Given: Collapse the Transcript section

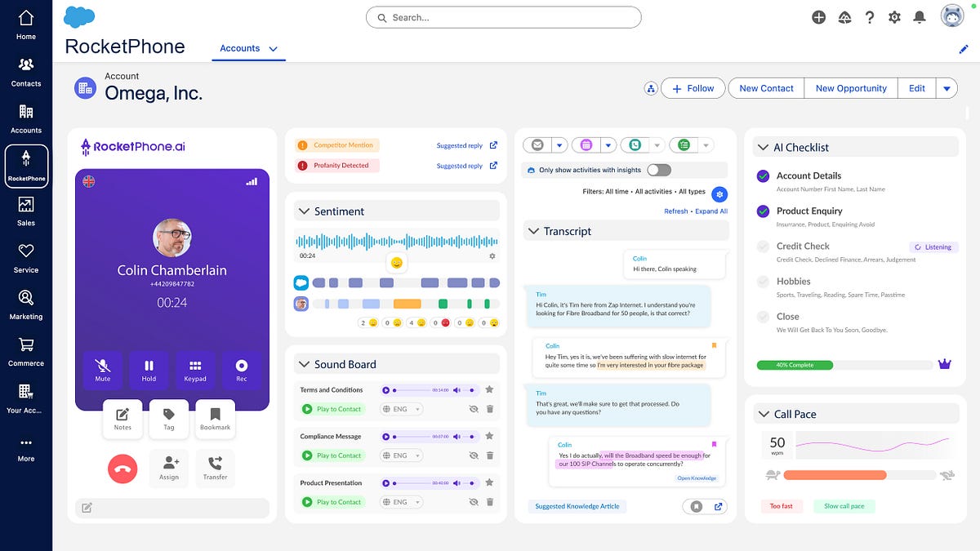Looking at the screenshot, I should point(534,231).
